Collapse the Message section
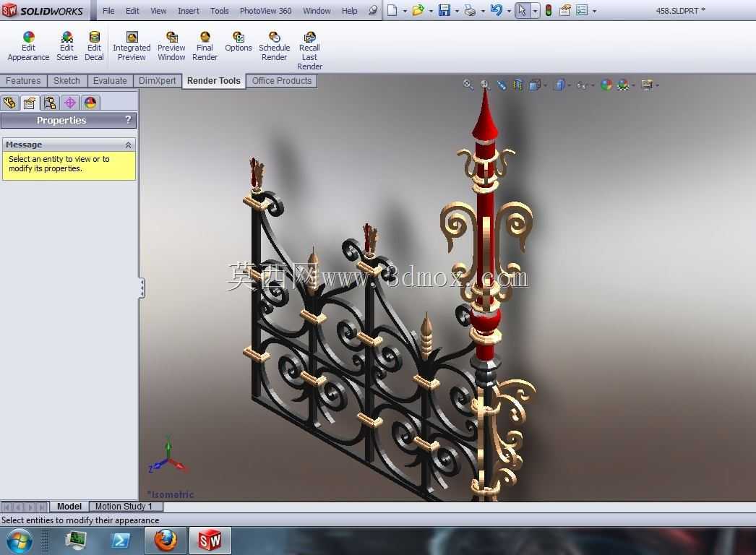The height and width of the screenshot is (555, 756). pyautogui.click(x=128, y=145)
